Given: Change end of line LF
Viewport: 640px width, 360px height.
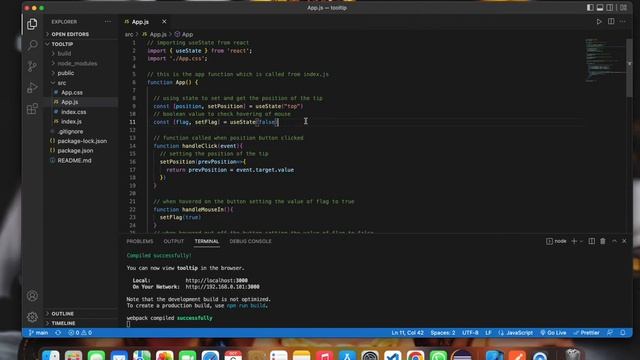Looking at the screenshot, I should [x=488, y=333].
